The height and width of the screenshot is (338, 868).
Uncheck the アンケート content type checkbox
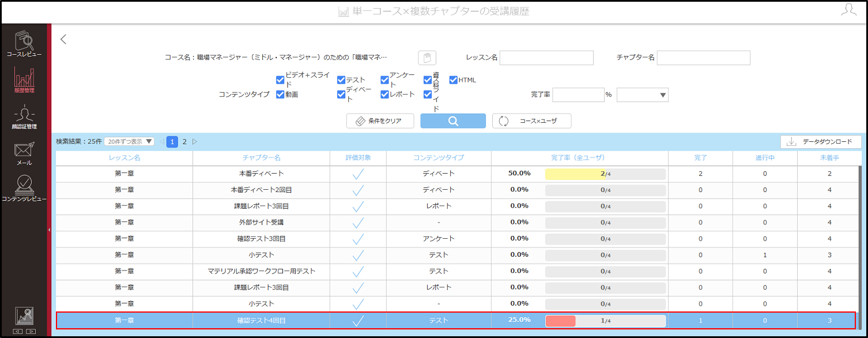pyautogui.click(x=384, y=80)
